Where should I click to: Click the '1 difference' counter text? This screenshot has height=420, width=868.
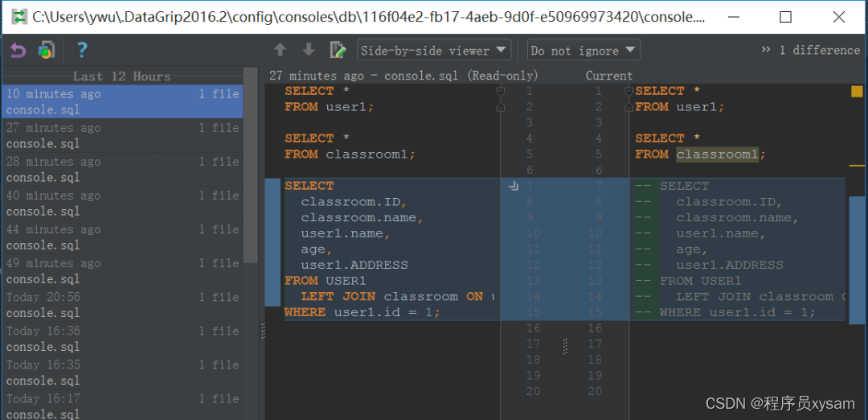[x=820, y=51]
